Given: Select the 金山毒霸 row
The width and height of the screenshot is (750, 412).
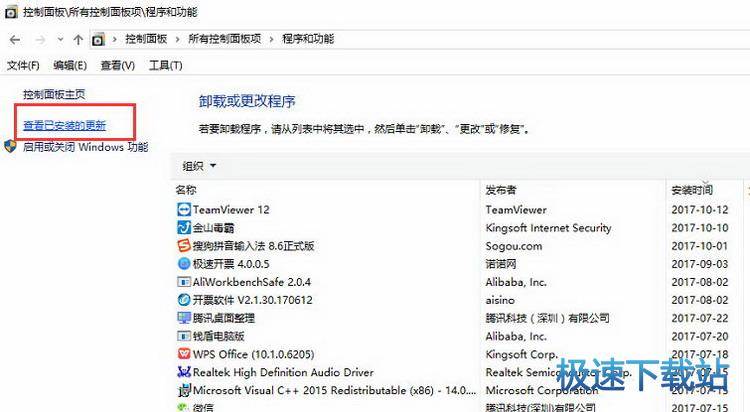Looking at the screenshot, I should [459, 228].
